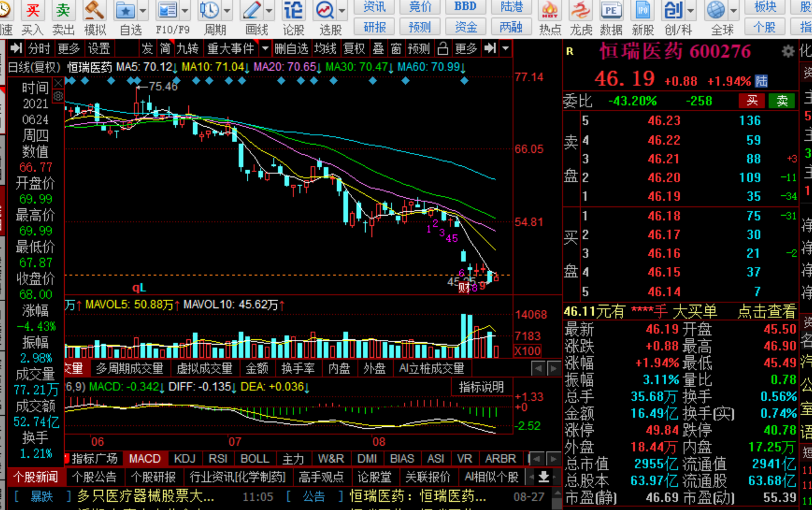Image resolution: width=812 pixels, height=510 pixels.
Task: Toggle the 简 simplified view option
Action: (165, 49)
